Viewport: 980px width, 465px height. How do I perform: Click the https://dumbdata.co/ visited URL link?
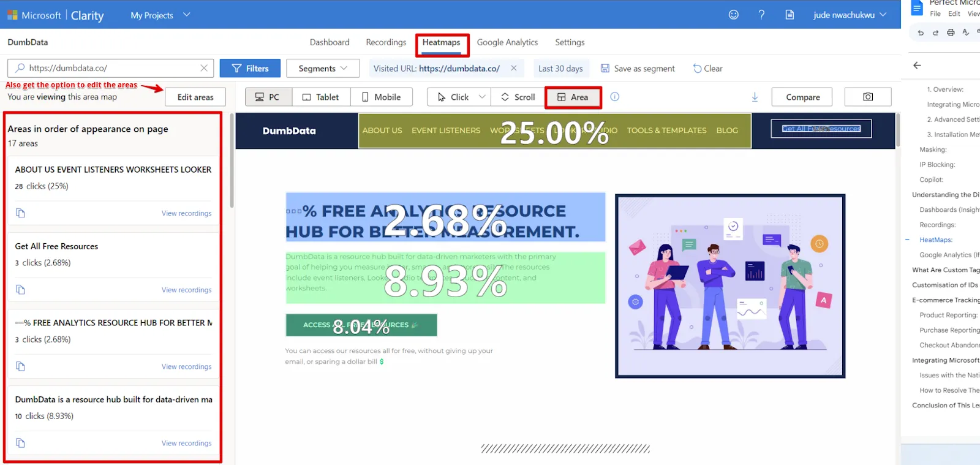point(459,68)
